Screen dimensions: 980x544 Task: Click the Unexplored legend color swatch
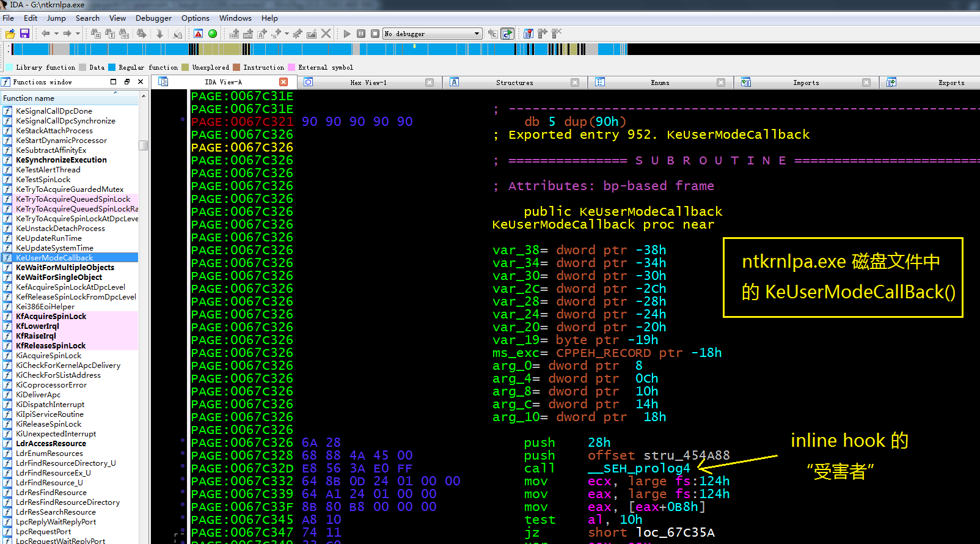185,67
